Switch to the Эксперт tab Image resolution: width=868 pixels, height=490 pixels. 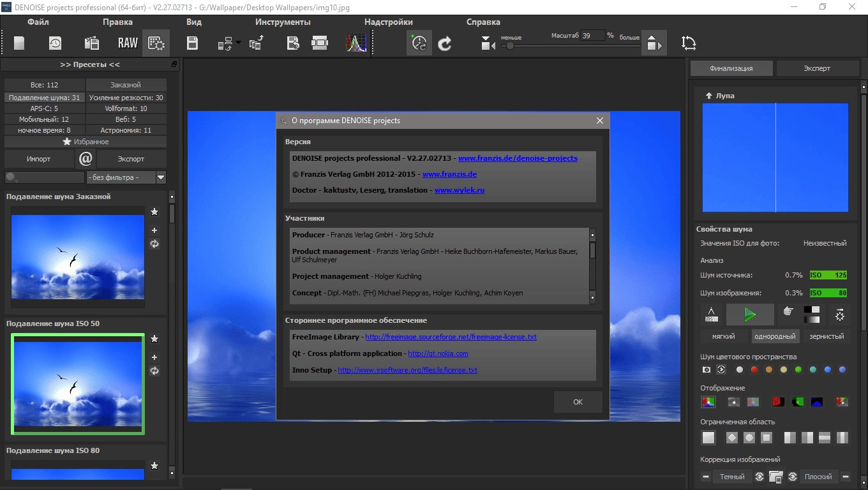[x=817, y=68]
